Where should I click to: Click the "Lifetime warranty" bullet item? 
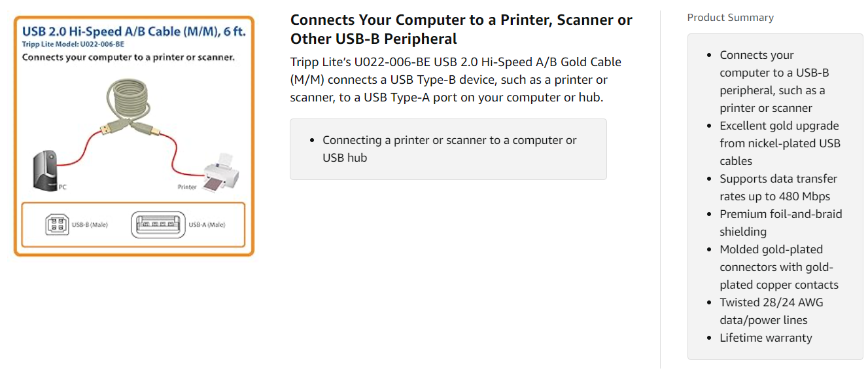pyautogui.click(x=765, y=338)
